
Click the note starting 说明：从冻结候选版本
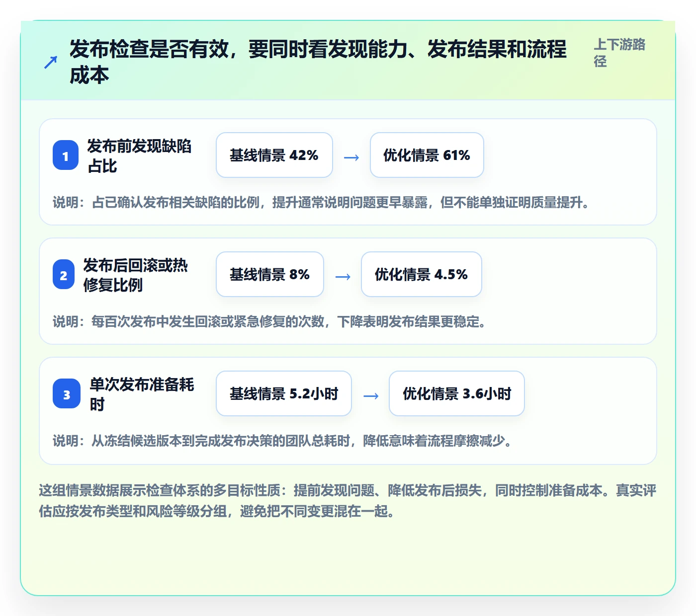282,441
